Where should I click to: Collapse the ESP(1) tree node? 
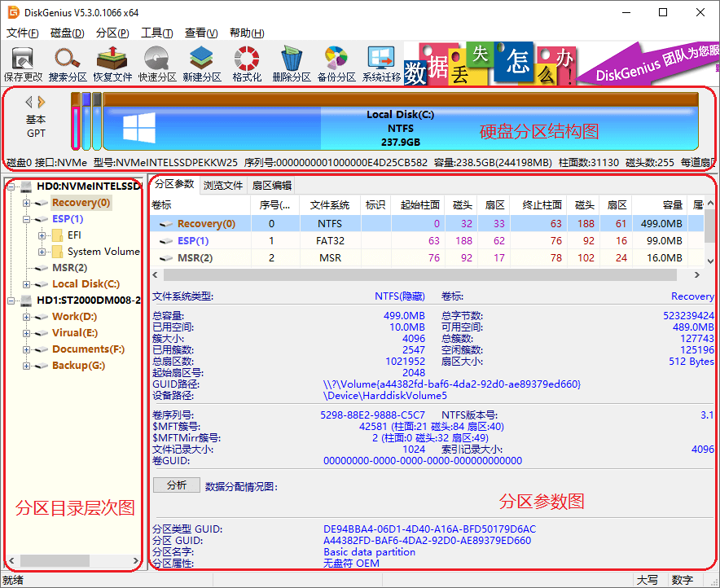[x=27, y=218]
